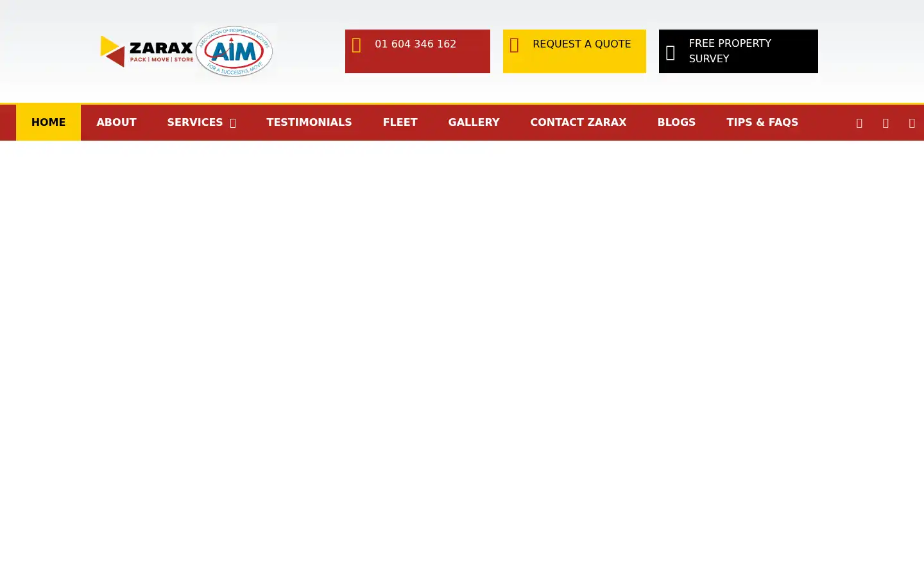Click the icon in Request a Quote button

[514, 45]
